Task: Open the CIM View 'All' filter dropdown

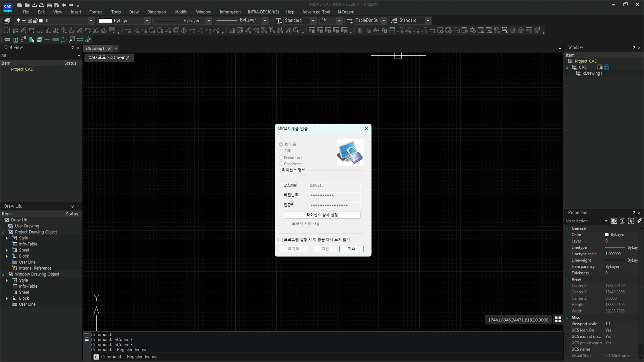Action: tap(79, 55)
